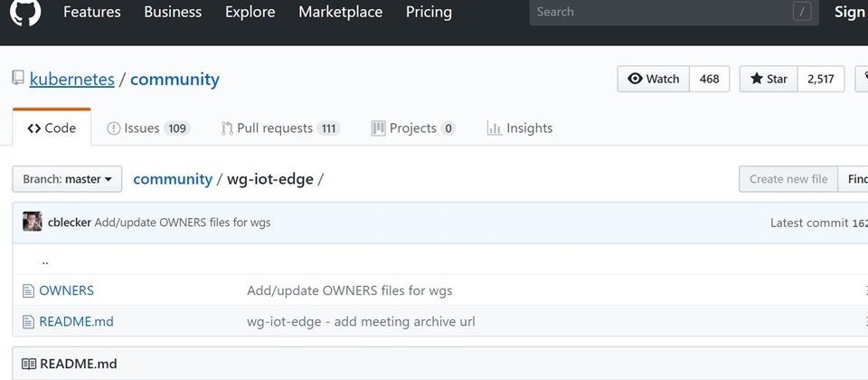
Task: Click the README.md preview header title
Action: [79, 364]
